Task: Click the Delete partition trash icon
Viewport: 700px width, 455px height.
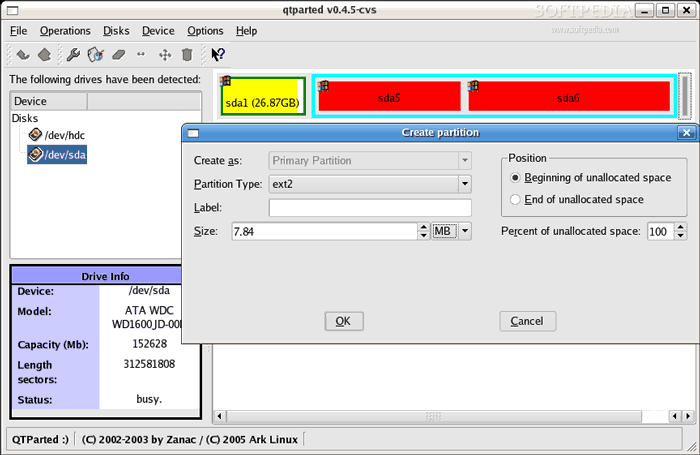Action: 187,55
